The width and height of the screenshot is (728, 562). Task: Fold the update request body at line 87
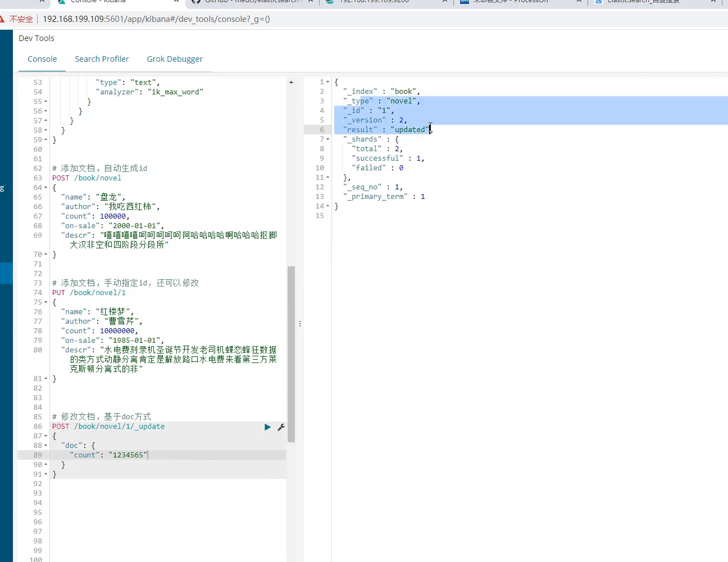pos(46,436)
